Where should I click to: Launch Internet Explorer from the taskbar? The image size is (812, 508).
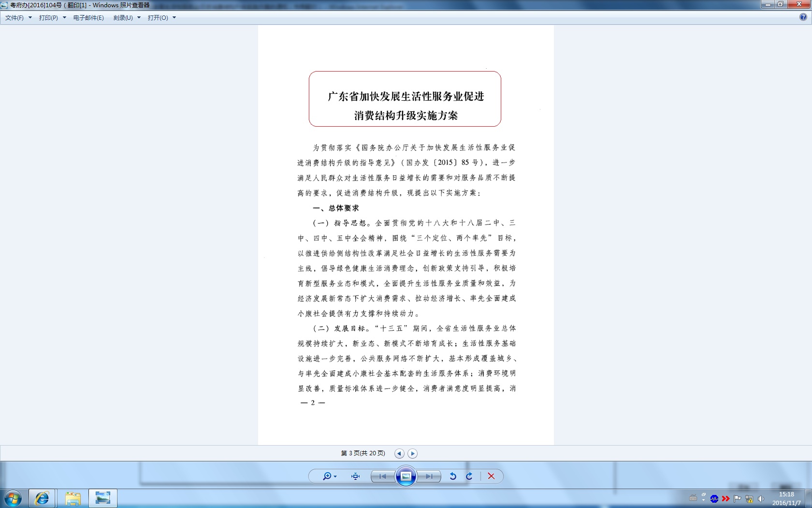click(x=42, y=498)
